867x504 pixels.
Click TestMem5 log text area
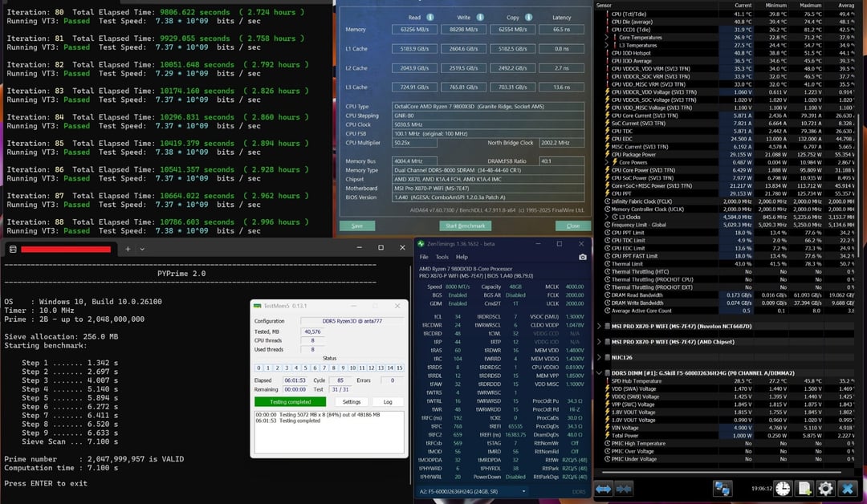tap(329, 432)
